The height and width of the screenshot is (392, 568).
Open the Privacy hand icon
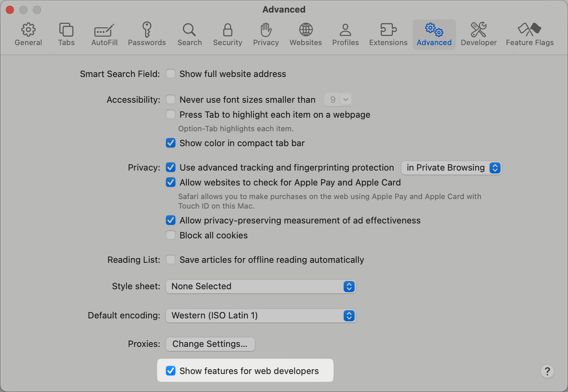tap(266, 30)
